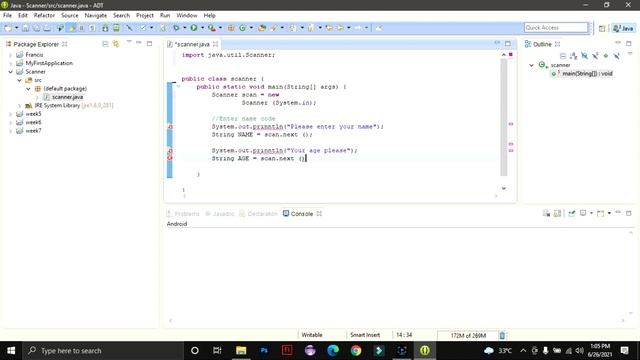Toggle Link with Editor in Package Explorer
This screenshot has width=640, height=360.
click(x=116, y=44)
